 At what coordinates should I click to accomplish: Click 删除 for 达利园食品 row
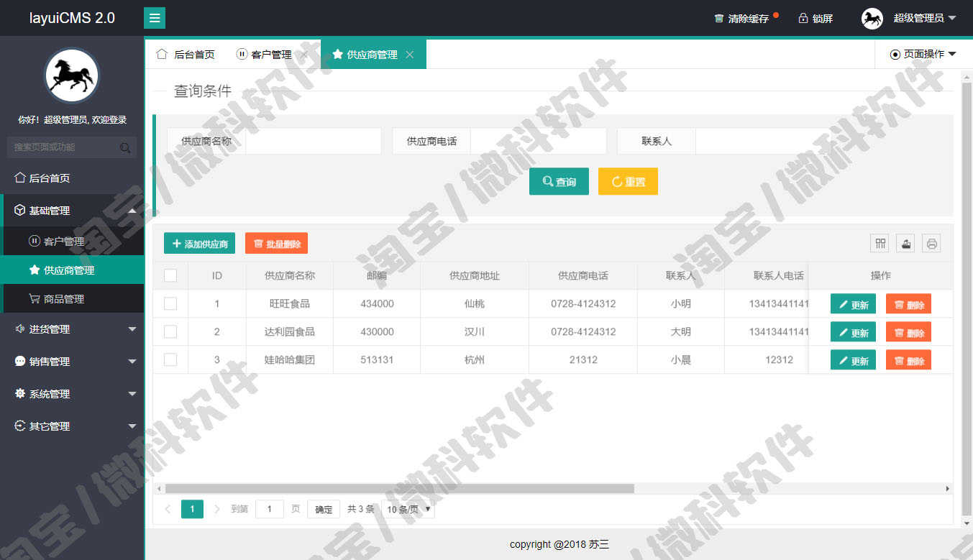908,332
